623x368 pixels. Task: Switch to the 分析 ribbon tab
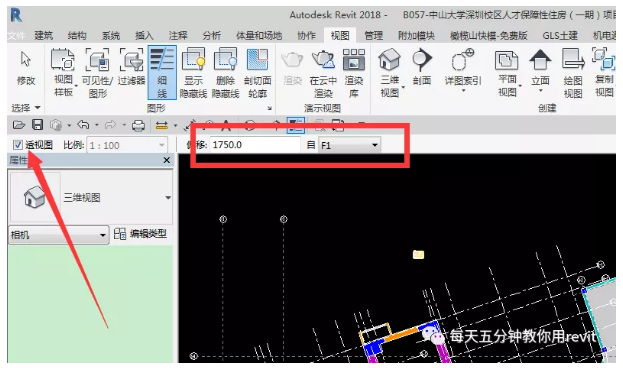tap(211, 35)
